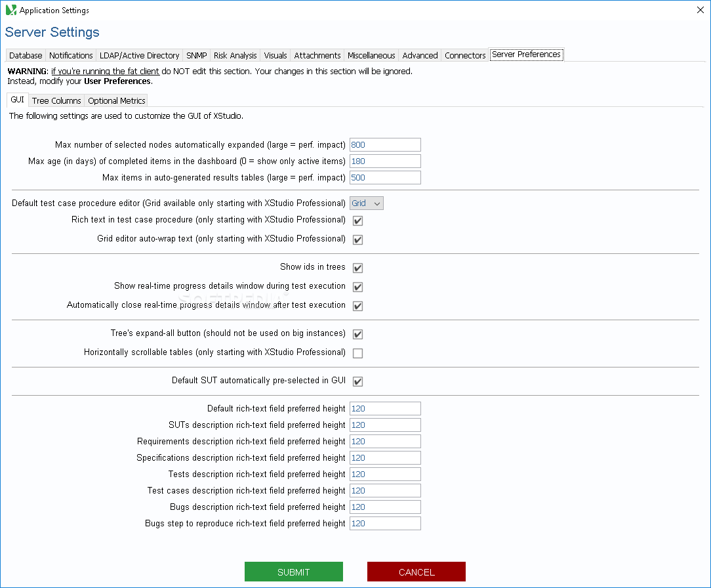
Task: Switch to the Visuals tab
Action: point(275,55)
